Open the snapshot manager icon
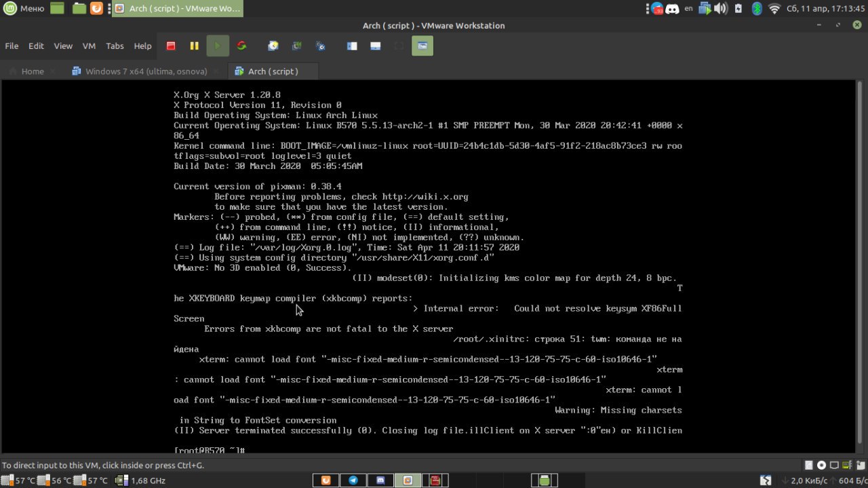 click(x=321, y=46)
